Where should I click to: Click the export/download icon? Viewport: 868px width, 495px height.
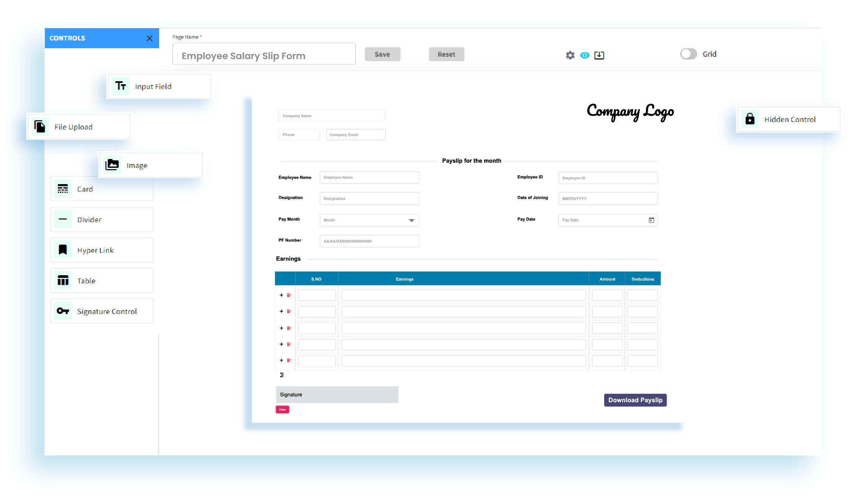coord(598,54)
